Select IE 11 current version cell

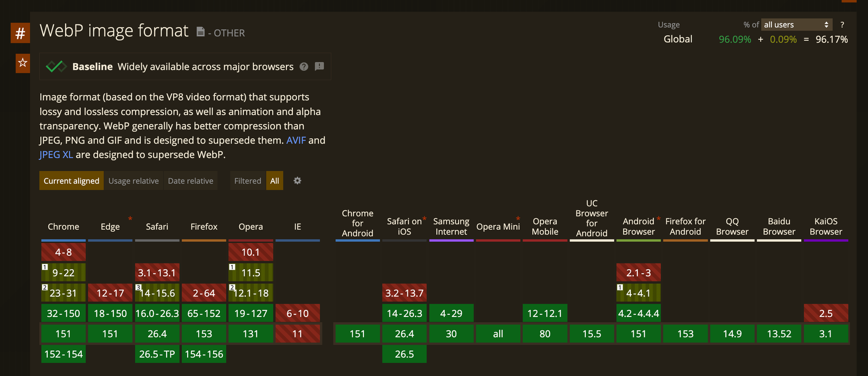[297, 334]
